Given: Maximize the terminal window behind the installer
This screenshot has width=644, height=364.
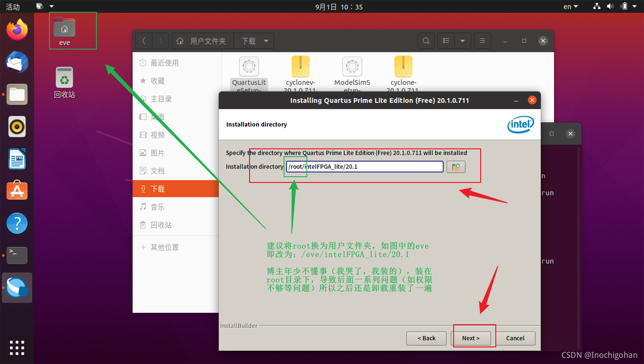Looking at the screenshot, I should point(552,134).
